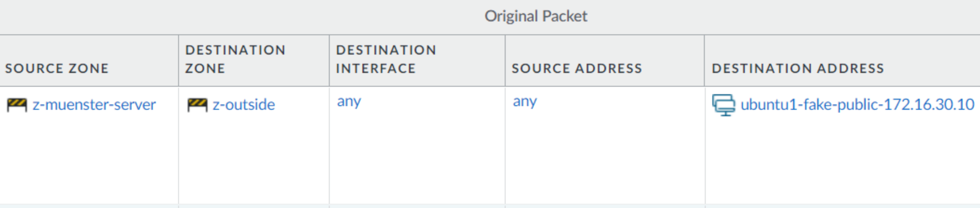Open the z-muenster-server source zone link
This screenshot has width=980, height=208.
(94, 105)
